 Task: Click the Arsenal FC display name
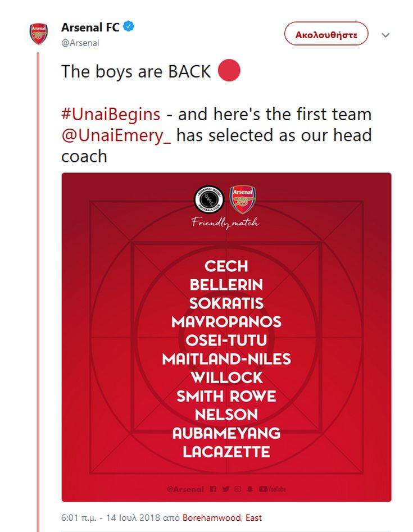point(90,27)
